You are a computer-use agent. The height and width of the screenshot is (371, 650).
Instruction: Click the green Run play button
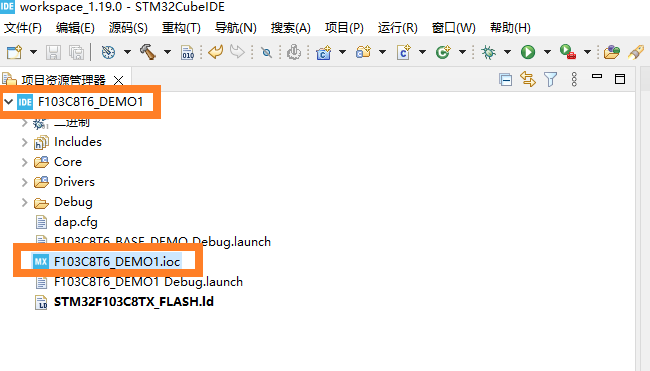[528, 52]
